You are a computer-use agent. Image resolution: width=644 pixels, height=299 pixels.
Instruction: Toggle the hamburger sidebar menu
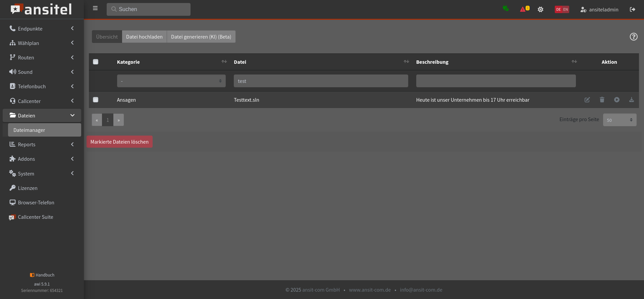95,8
